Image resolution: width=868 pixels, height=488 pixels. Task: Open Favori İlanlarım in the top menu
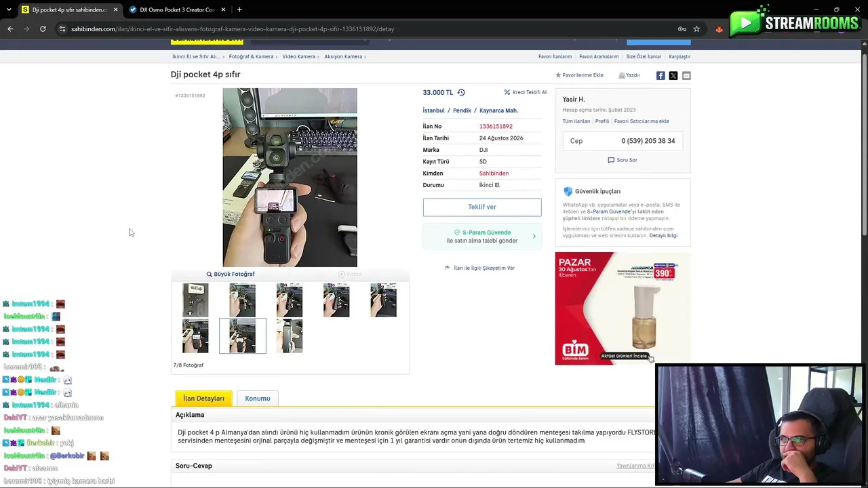pos(555,57)
